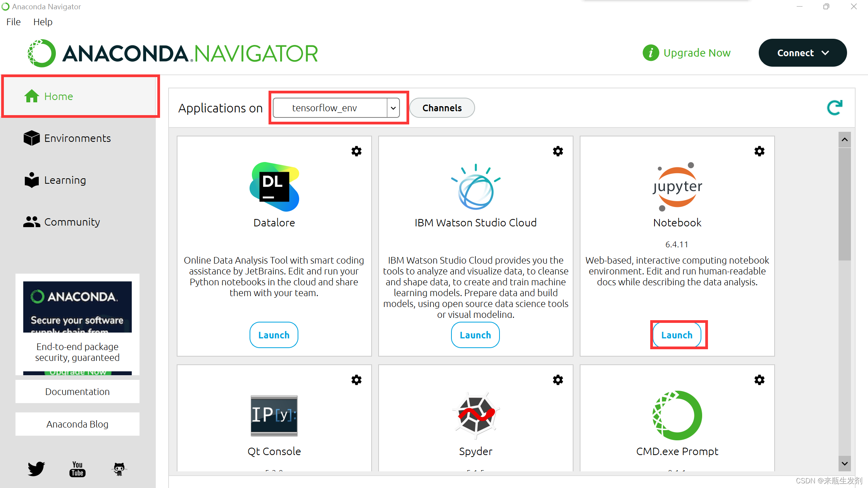Image resolution: width=868 pixels, height=488 pixels.
Task: Launch Jupyter Notebook
Action: point(677,335)
